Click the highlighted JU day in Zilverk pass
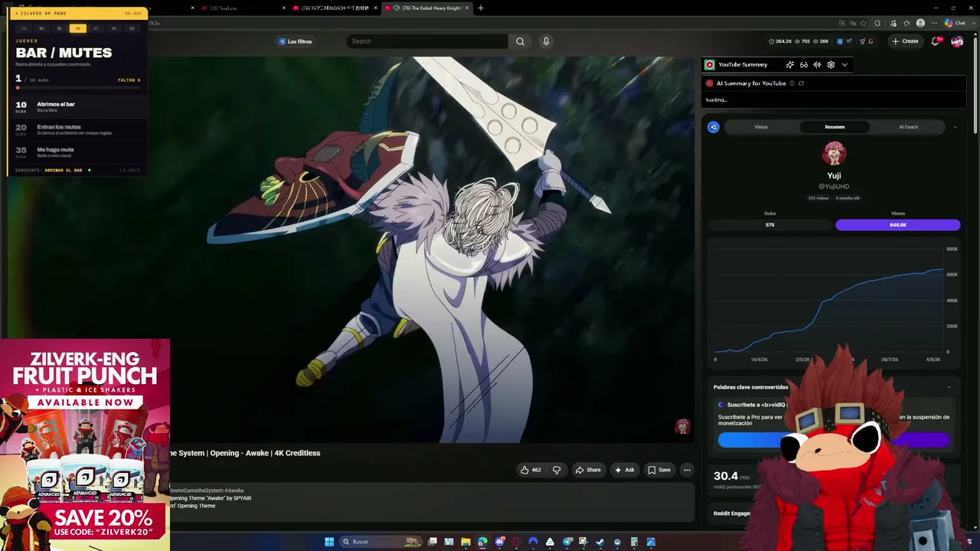The width and height of the screenshot is (980, 551). (77, 28)
